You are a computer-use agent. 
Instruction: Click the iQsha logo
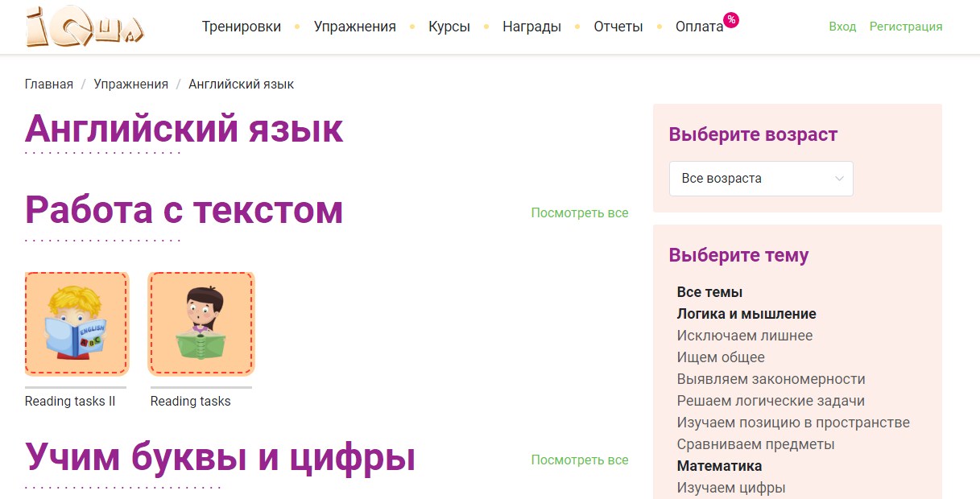coord(85,26)
